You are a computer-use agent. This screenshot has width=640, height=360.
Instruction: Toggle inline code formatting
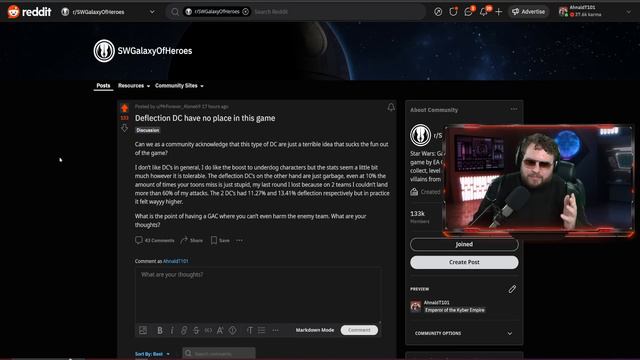pos(208,330)
